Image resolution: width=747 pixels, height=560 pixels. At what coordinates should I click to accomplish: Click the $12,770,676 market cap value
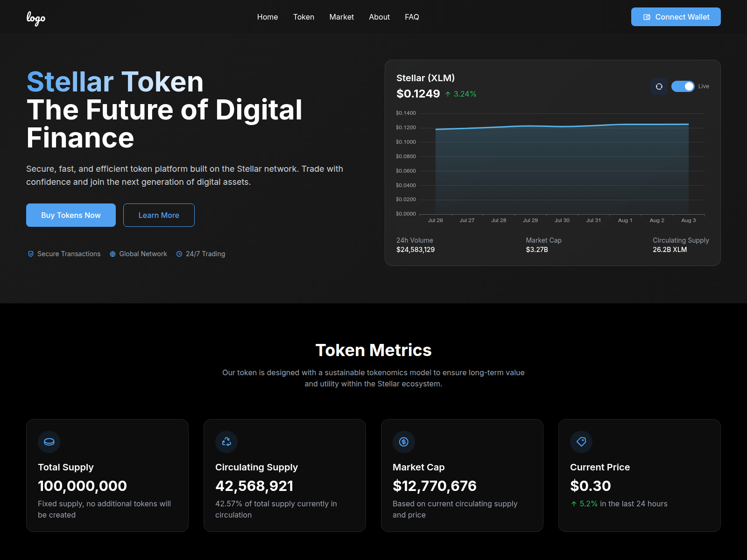435,486
